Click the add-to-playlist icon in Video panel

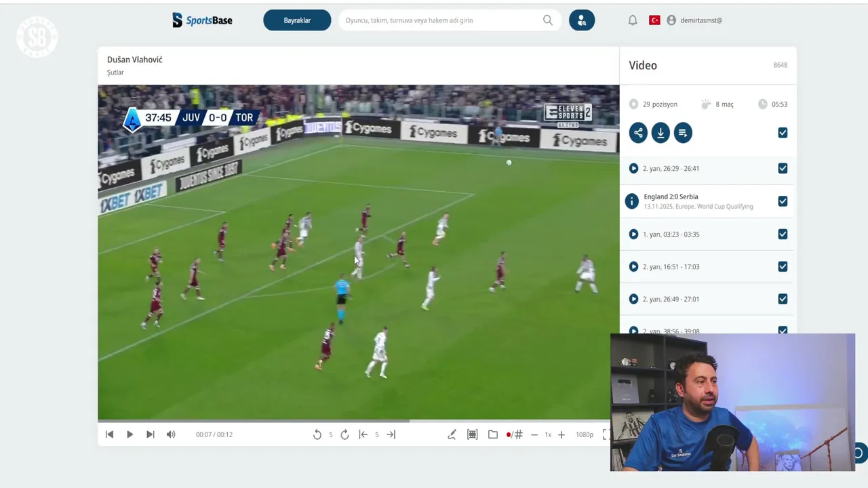(683, 133)
